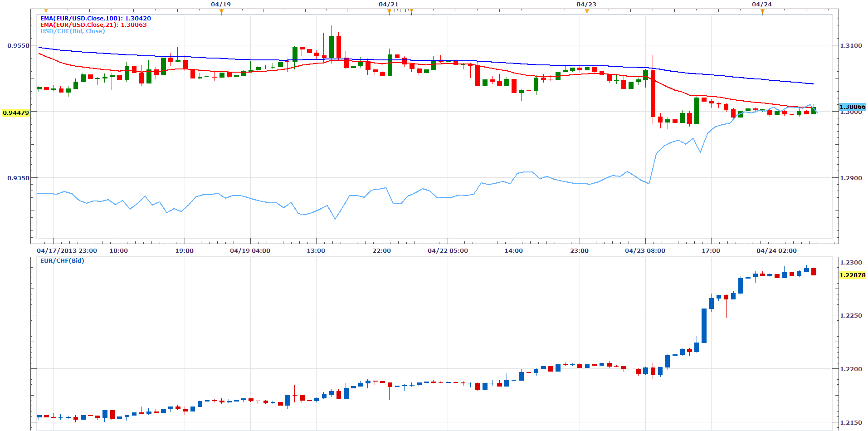868x431 pixels.
Task: Click the 04/19 date label on top axis
Action: click(x=221, y=5)
